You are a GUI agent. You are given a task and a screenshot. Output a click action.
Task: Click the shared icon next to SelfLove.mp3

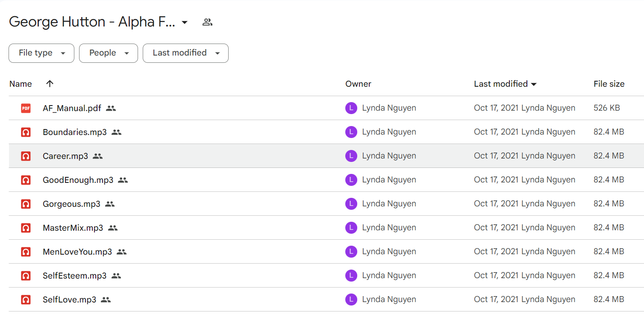pyautogui.click(x=106, y=300)
